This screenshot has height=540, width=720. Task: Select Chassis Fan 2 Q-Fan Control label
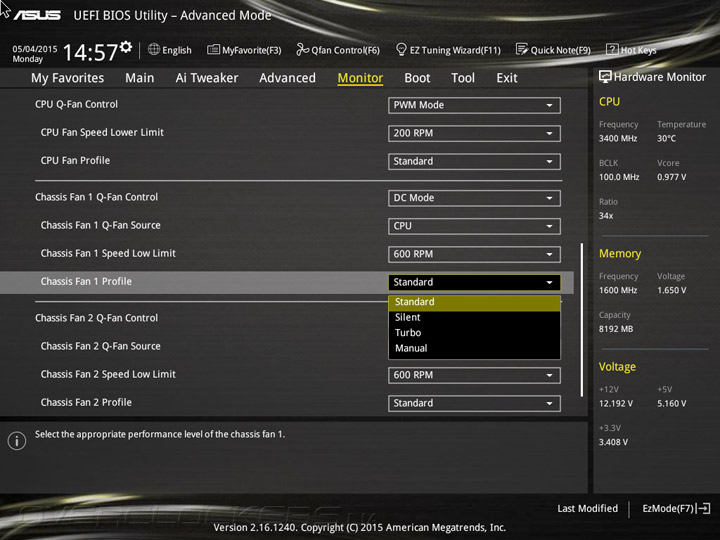point(96,318)
